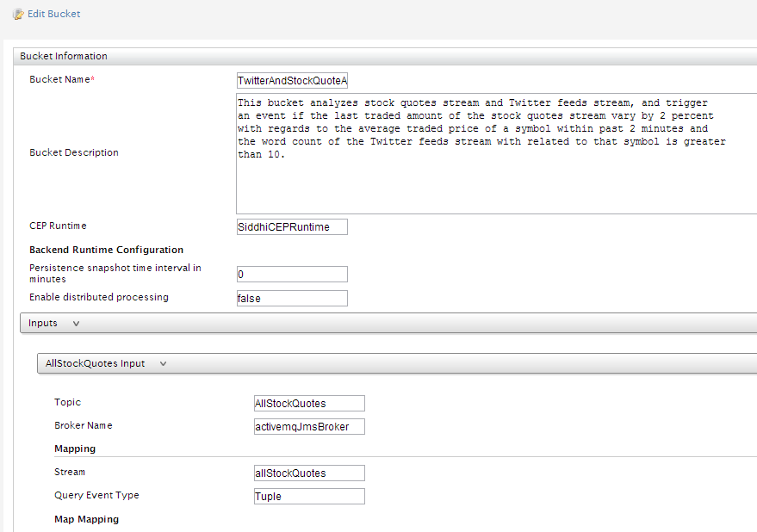The width and height of the screenshot is (757, 532).
Task: Focus the Enable distributed processing field
Action: coord(292,299)
